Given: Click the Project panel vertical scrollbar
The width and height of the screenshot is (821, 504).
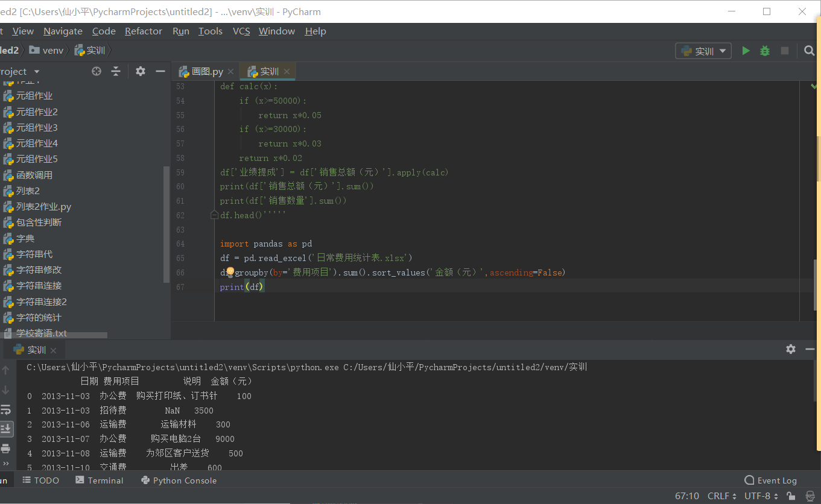Looking at the screenshot, I should click(x=166, y=223).
